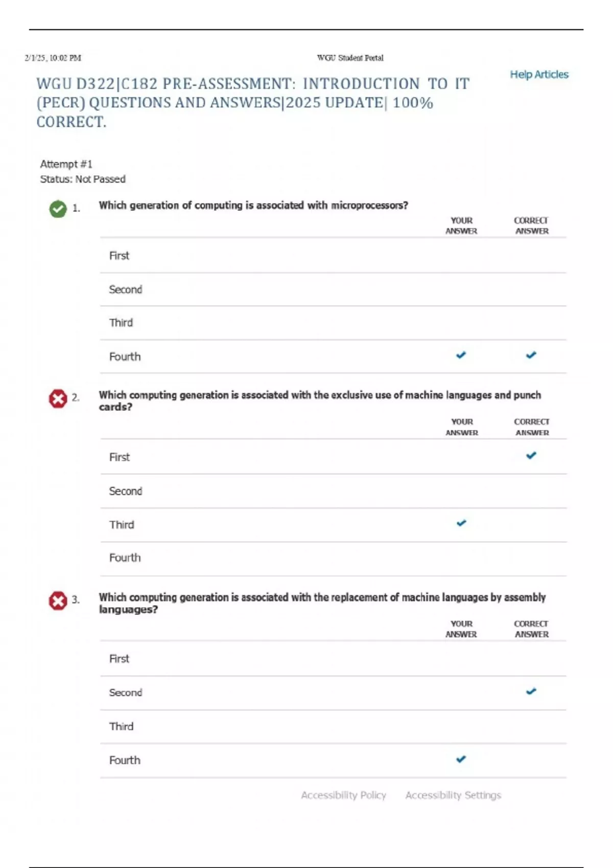Select the First option in question 1
This screenshot has width=613, height=868.
pyautogui.click(x=119, y=256)
